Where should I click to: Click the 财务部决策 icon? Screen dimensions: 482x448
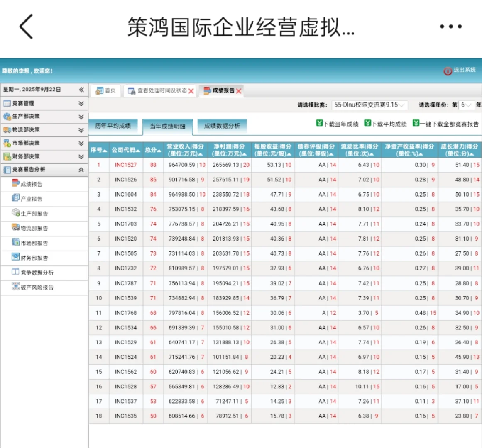coord(7,157)
